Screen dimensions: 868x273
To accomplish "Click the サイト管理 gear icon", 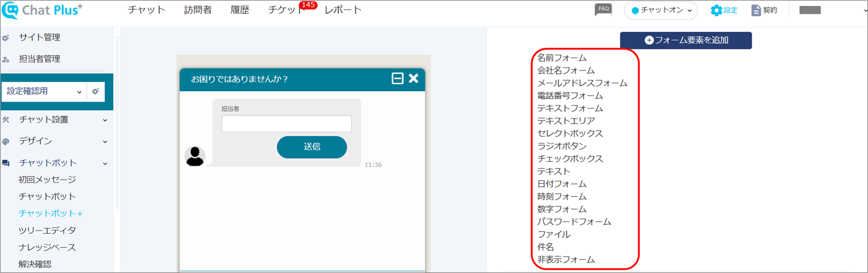I will pos(6,38).
